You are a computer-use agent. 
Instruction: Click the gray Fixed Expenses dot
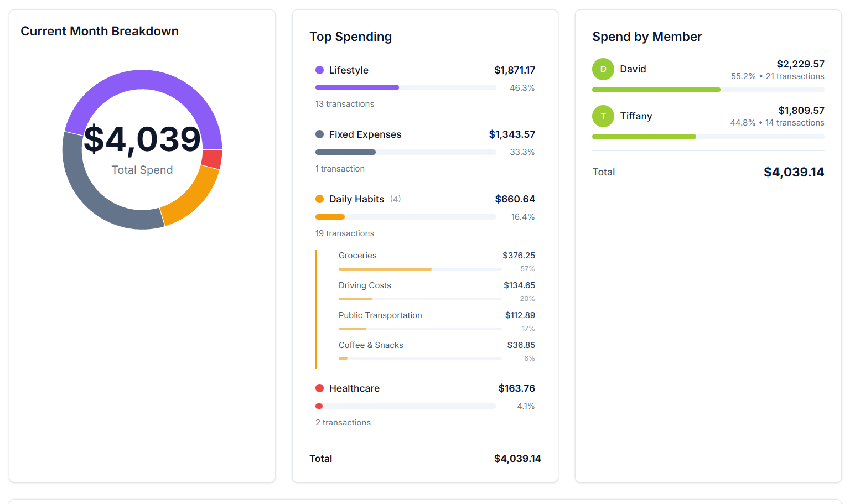319,134
